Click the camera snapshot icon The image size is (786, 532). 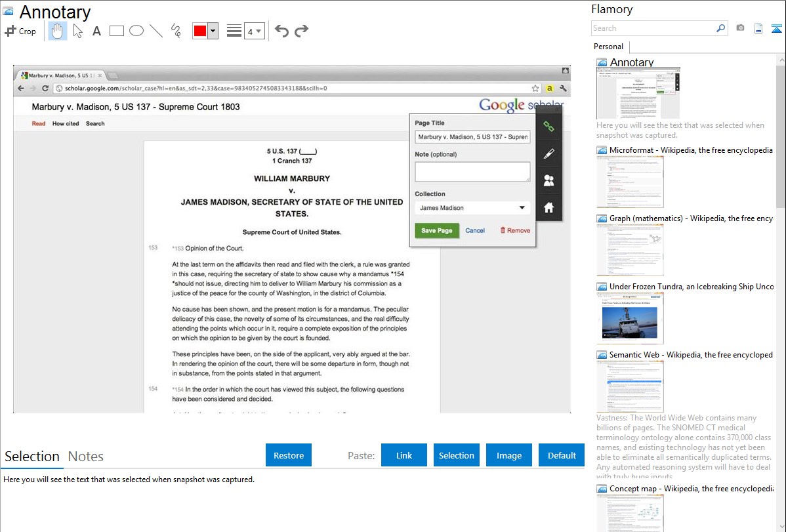(740, 28)
